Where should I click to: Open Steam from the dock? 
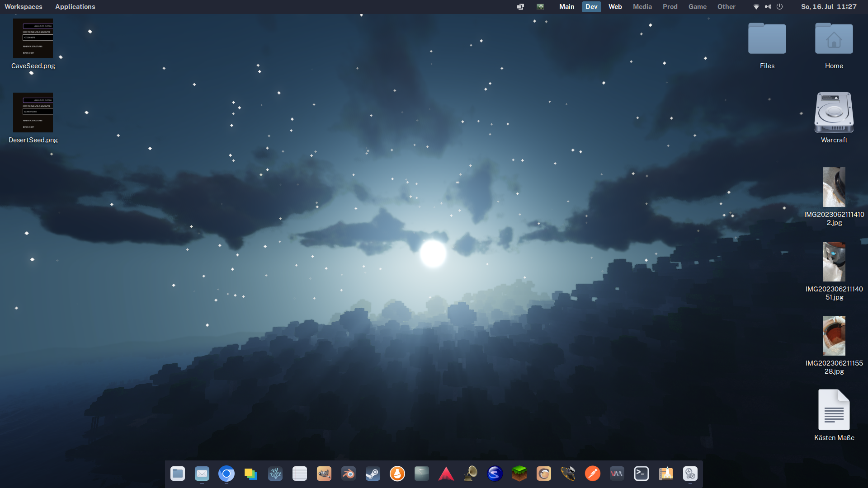coord(373,474)
